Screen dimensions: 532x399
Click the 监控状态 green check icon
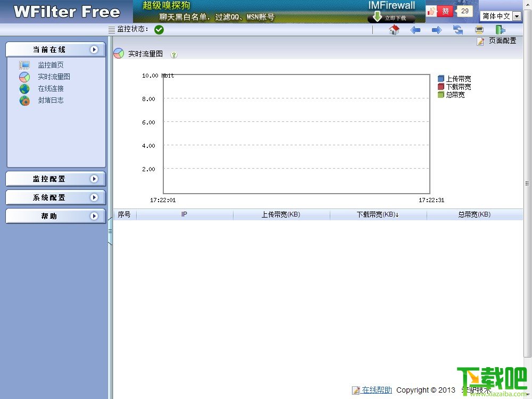pyautogui.click(x=159, y=30)
